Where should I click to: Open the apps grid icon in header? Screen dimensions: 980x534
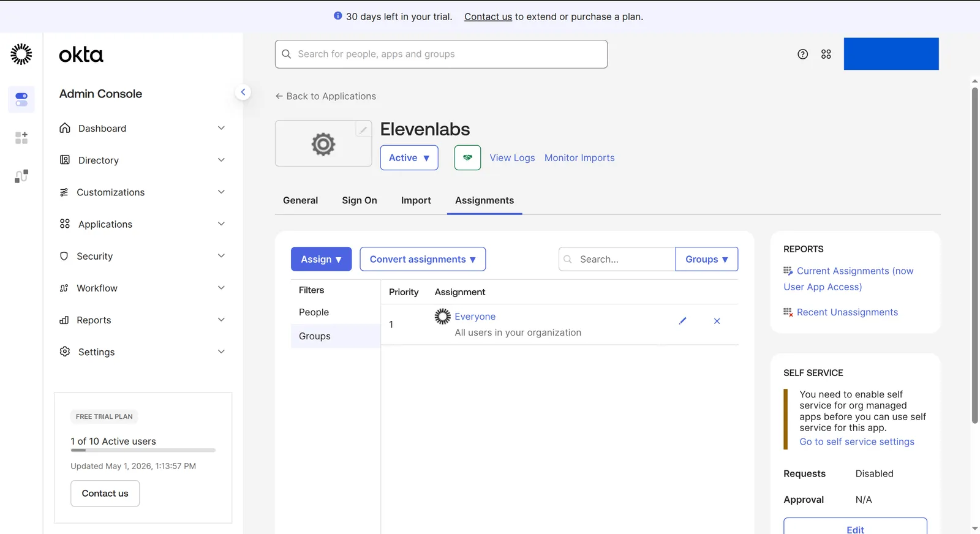pyautogui.click(x=826, y=54)
